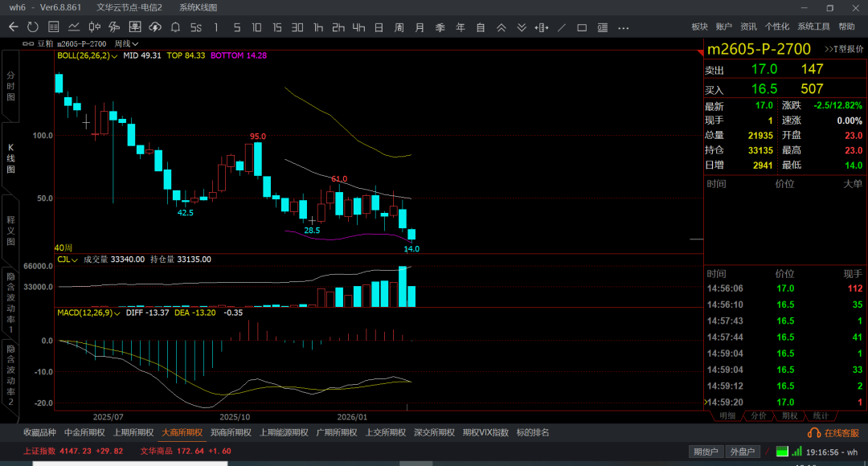Open the 系统工具 menu
The width and height of the screenshot is (868, 466).
click(813, 27)
